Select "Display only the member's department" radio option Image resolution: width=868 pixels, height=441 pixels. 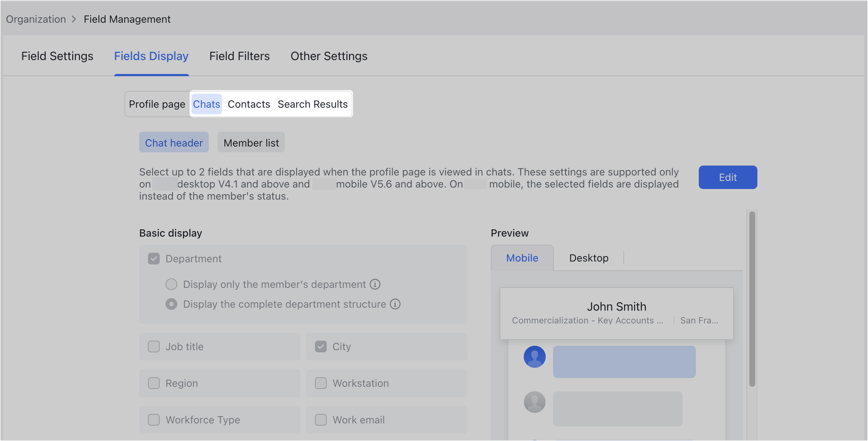[x=171, y=284]
